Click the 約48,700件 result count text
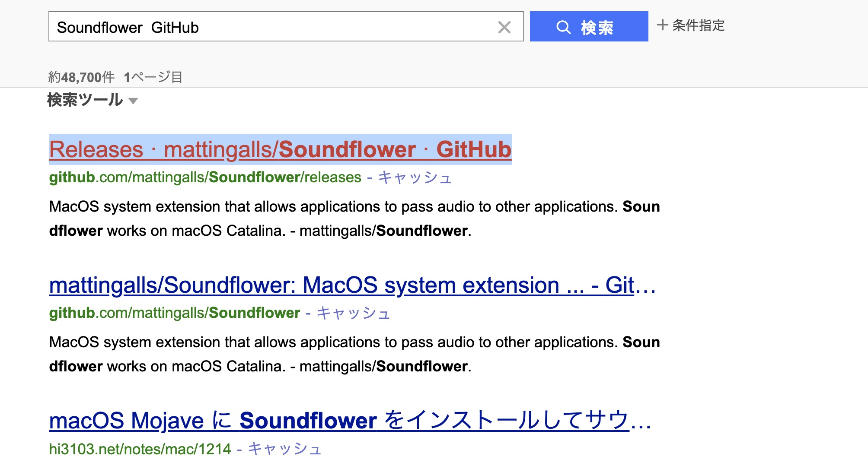868x469 pixels. [81, 77]
